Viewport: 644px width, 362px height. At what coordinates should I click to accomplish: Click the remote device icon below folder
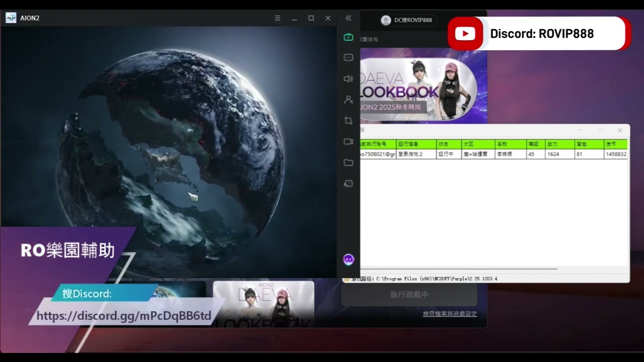pyautogui.click(x=348, y=184)
